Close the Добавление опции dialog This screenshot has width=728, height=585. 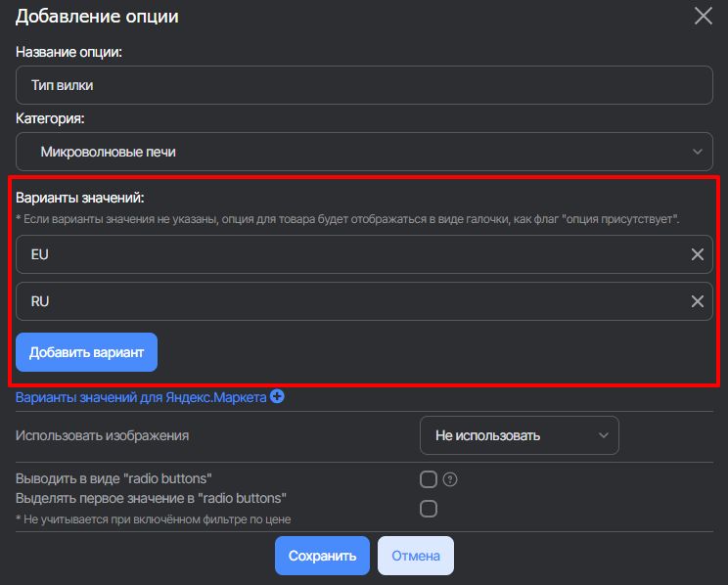point(703,16)
